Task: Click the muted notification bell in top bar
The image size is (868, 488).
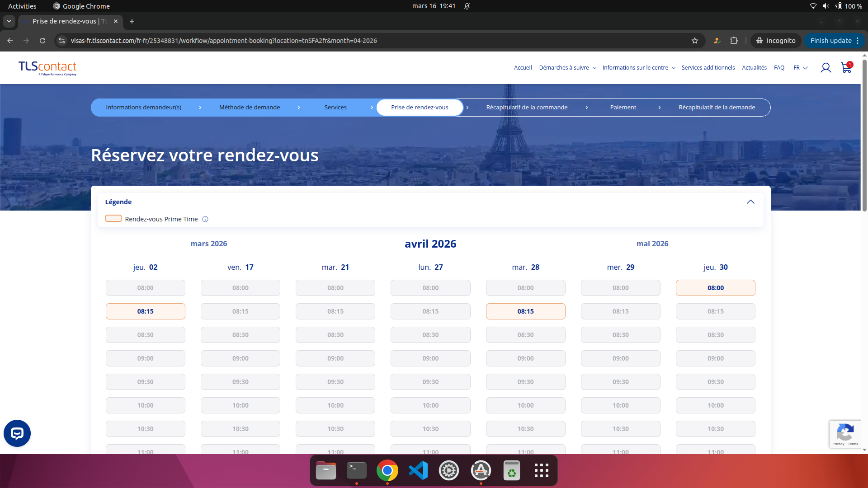Action: coord(467,6)
